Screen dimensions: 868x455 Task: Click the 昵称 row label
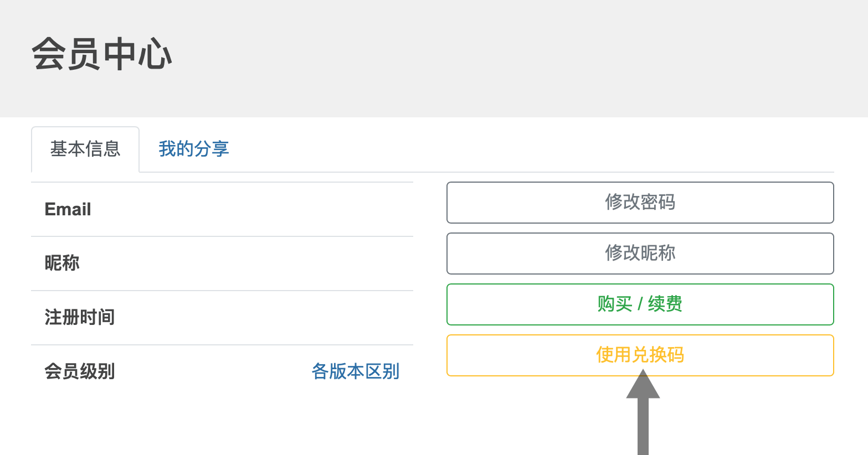[62, 263]
